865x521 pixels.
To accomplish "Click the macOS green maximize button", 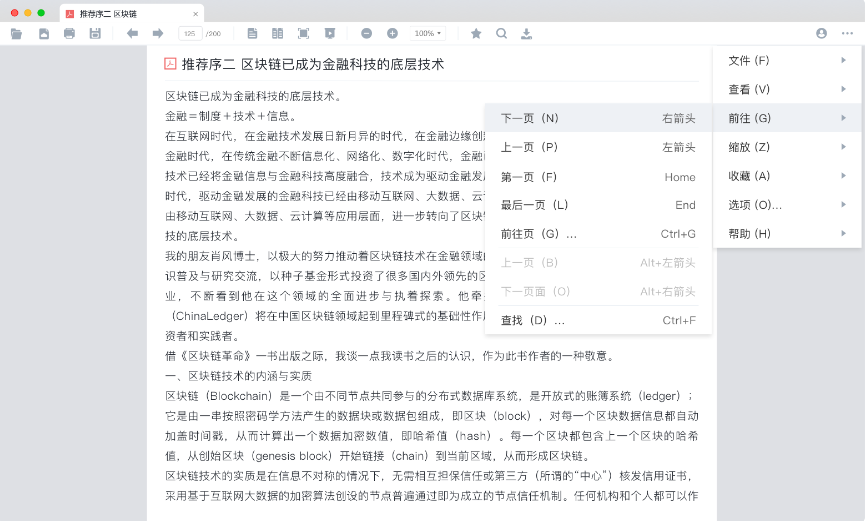I will (41, 13).
